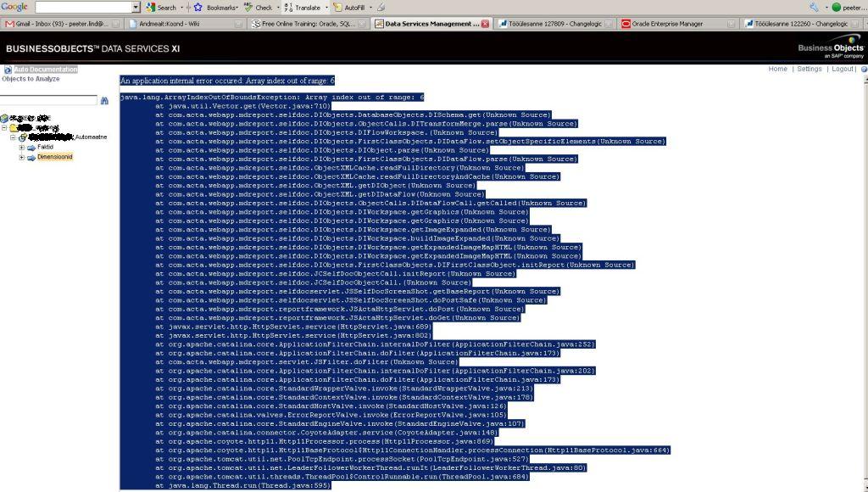Click the Bookmarks toolbar button
The width and height of the screenshot is (868, 492).
pos(216,7)
